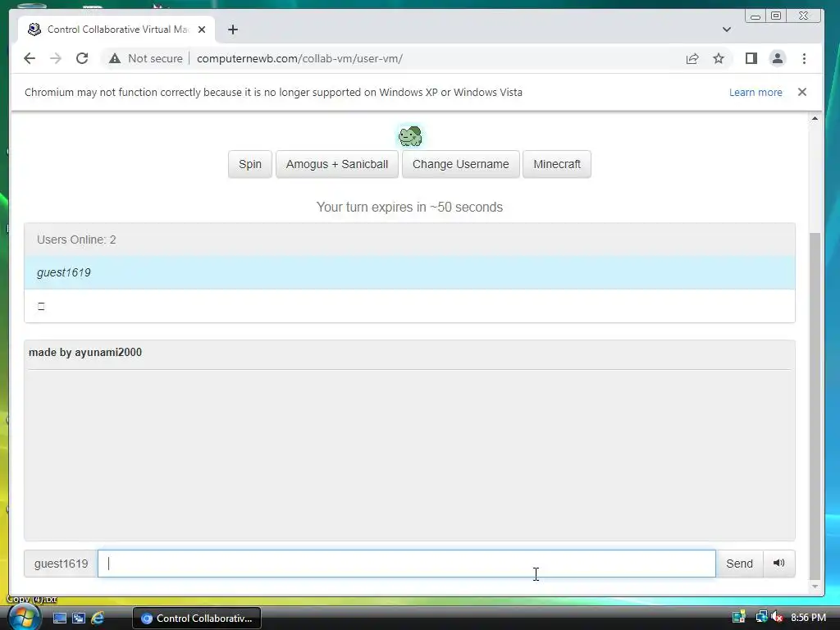Launch Internet Explorer from quick launch
The height and width of the screenshot is (630, 840).
click(98, 619)
